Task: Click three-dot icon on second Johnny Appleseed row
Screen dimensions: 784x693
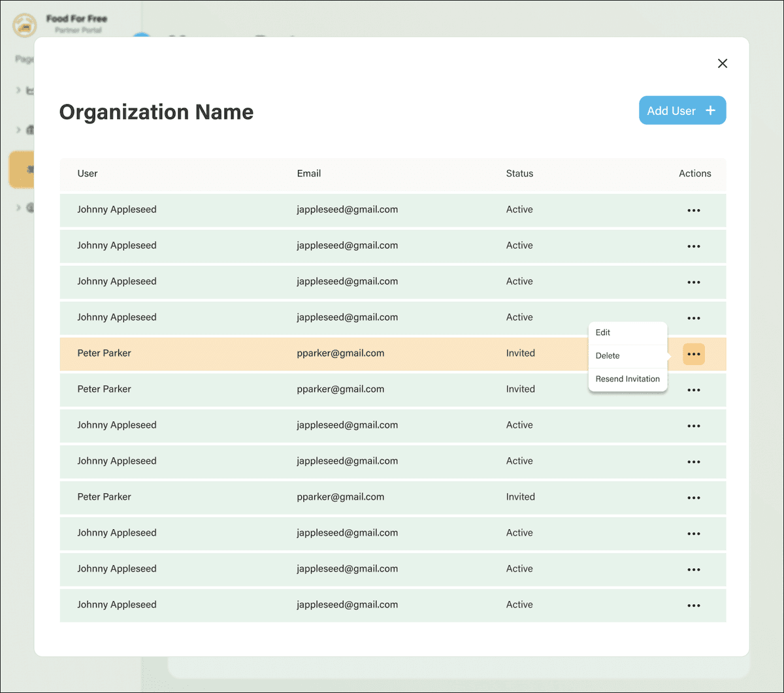Action: tap(693, 246)
